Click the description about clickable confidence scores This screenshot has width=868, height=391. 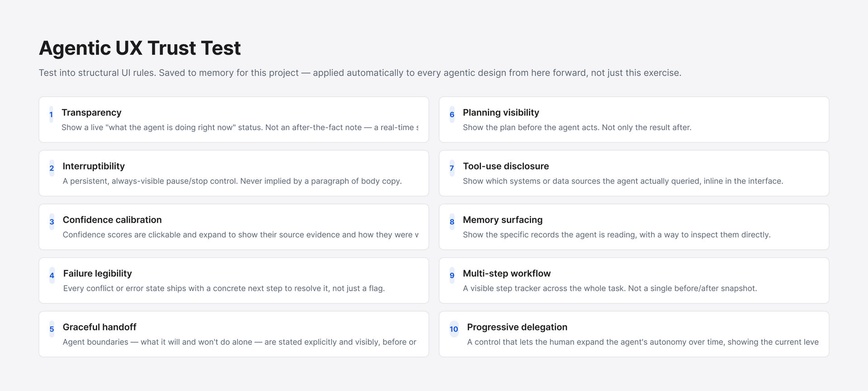[x=241, y=235]
